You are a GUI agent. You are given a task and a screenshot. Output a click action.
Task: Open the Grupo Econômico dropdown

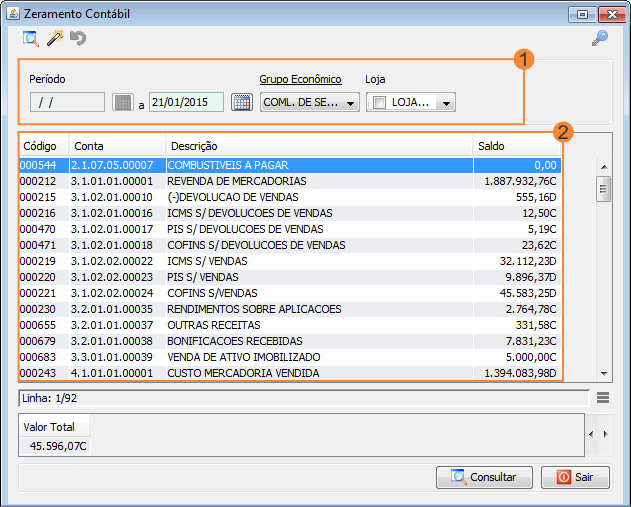(x=310, y=102)
